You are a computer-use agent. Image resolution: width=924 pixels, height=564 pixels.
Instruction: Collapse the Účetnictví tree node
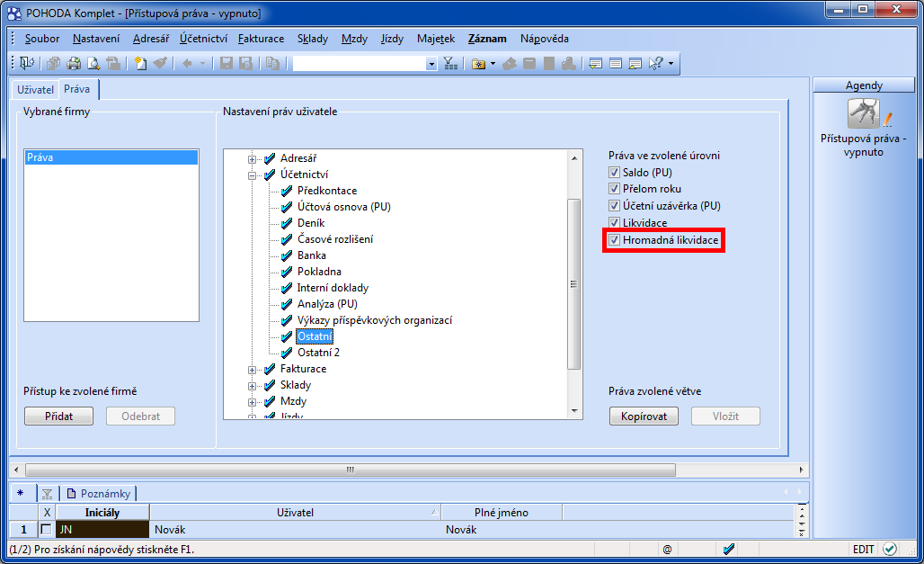(253, 175)
